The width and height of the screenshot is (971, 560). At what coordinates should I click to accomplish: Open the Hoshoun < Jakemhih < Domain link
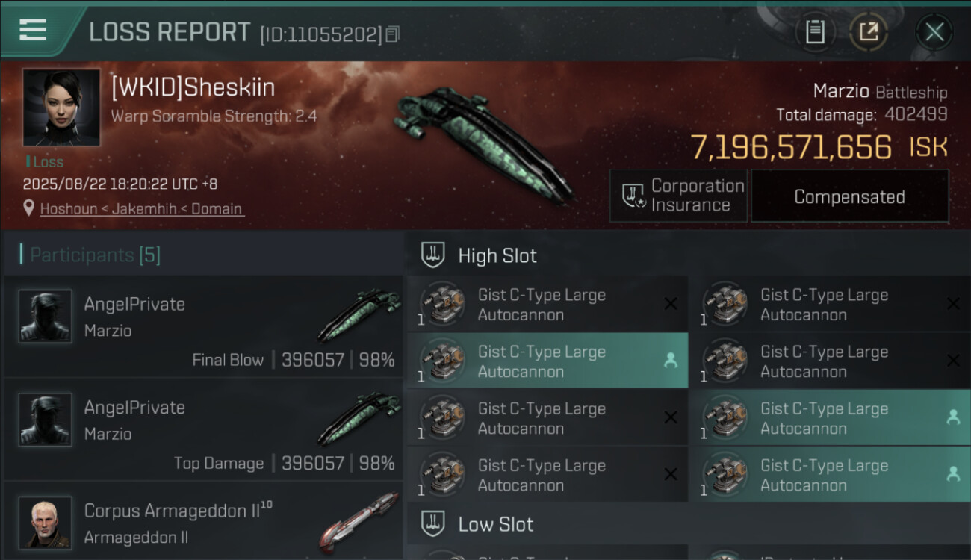[x=142, y=209]
